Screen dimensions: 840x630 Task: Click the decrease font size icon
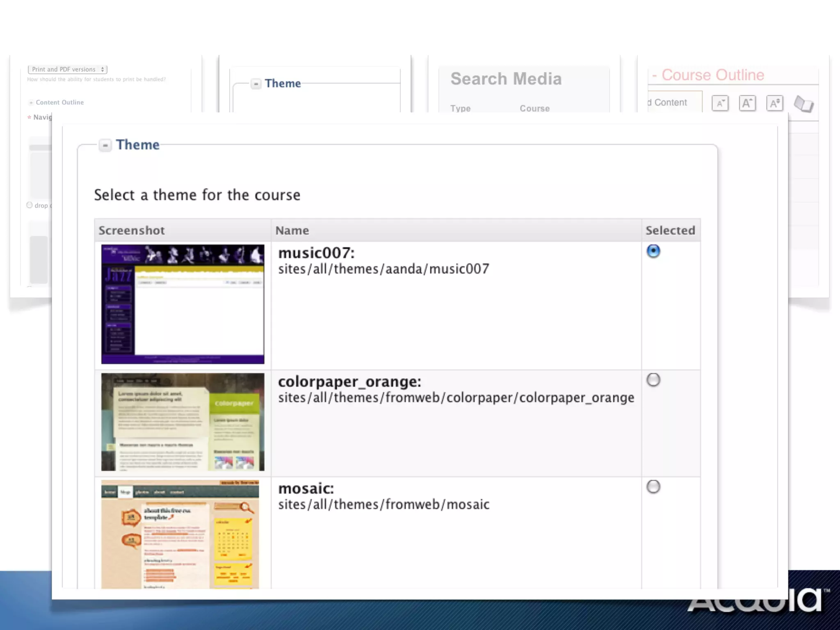coord(720,103)
